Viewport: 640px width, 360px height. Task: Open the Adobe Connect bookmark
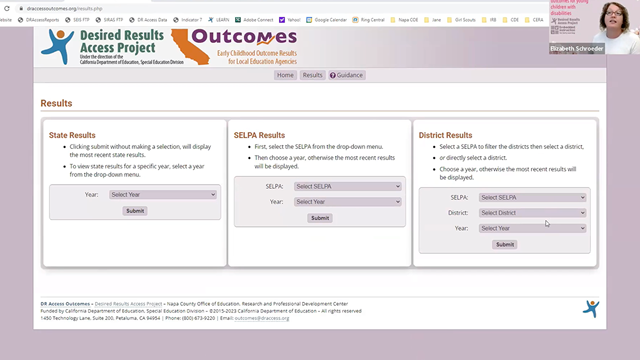coord(254,20)
